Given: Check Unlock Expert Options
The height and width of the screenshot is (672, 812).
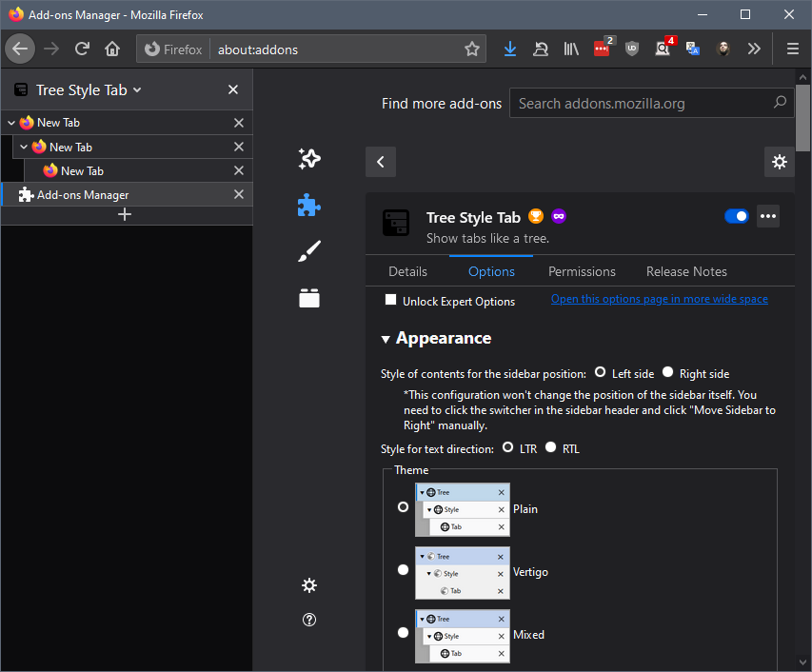Looking at the screenshot, I should [x=391, y=300].
